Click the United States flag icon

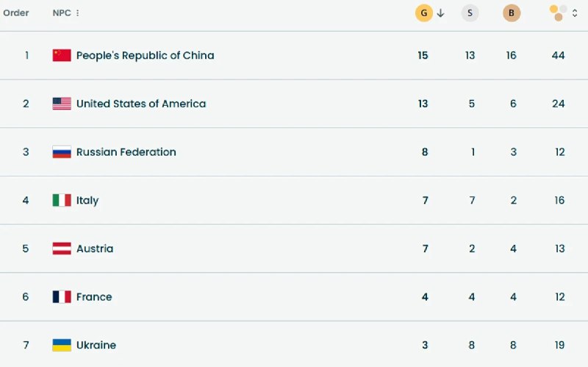click(x=62, y=104)
